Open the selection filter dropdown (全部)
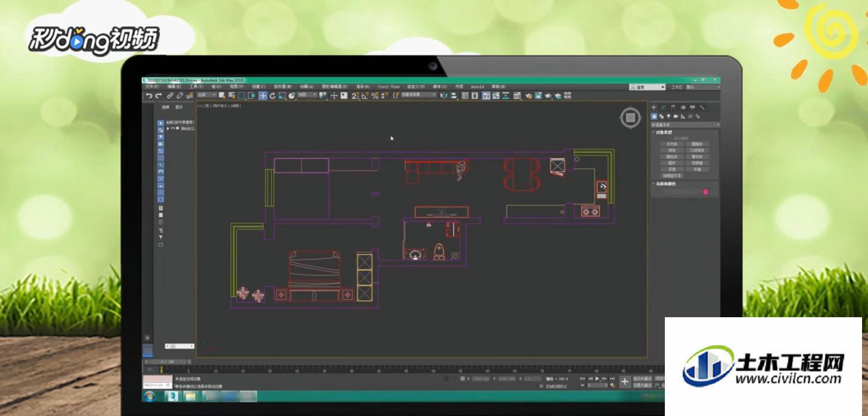 207,95
